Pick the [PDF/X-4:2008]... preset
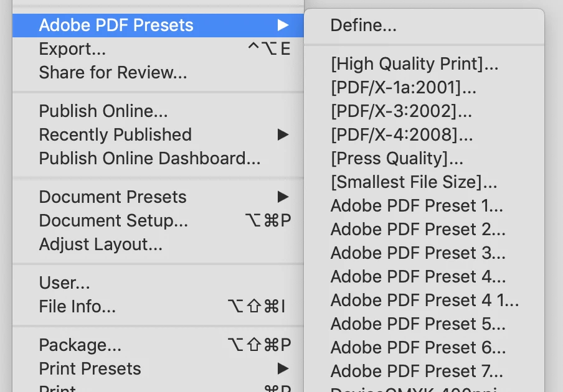Viewport: 563px width, 392px height. pyautogui.click(x=424, y=135)
